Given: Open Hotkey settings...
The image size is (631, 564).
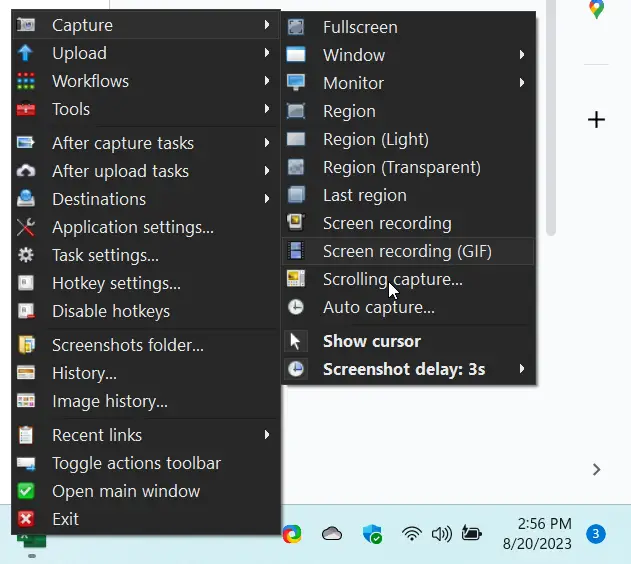Looking at the screenshot, I should 146,283.
